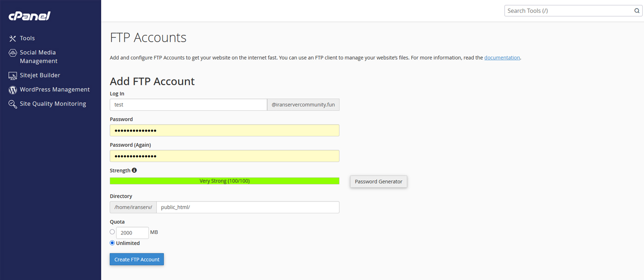
Task: Edit the Directory path field
Action: point(247,207)
